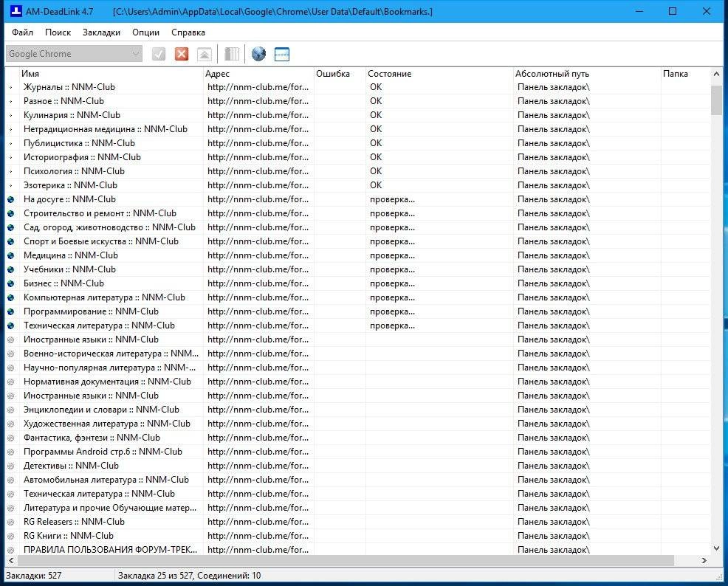Click the gray icon beside RG Releasers :: NNM-Club

coord(10,522)
